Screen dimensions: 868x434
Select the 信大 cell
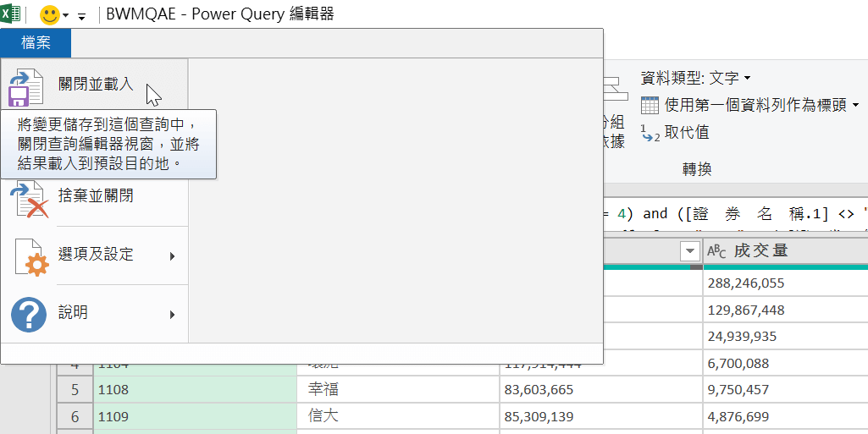(x=398, y=416)
